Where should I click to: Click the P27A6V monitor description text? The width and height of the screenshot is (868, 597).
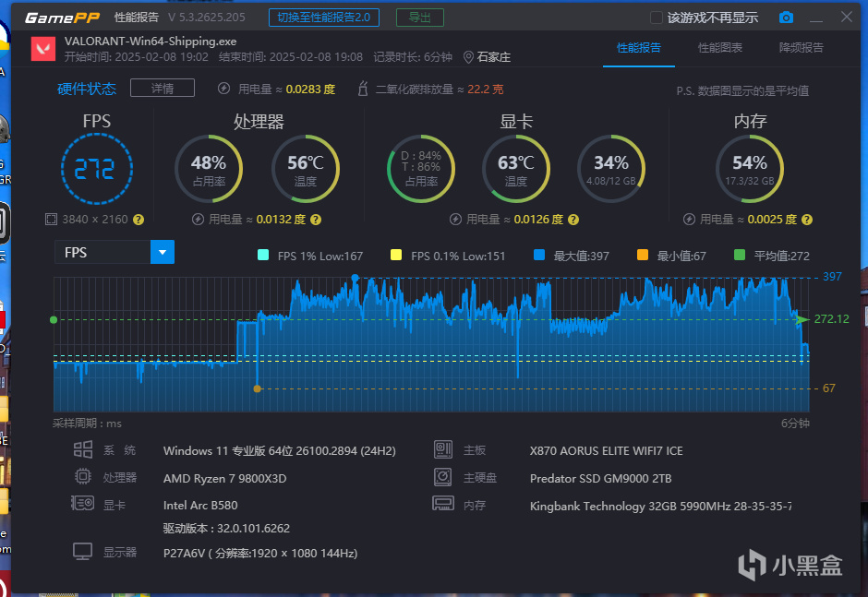coord(260,554)
